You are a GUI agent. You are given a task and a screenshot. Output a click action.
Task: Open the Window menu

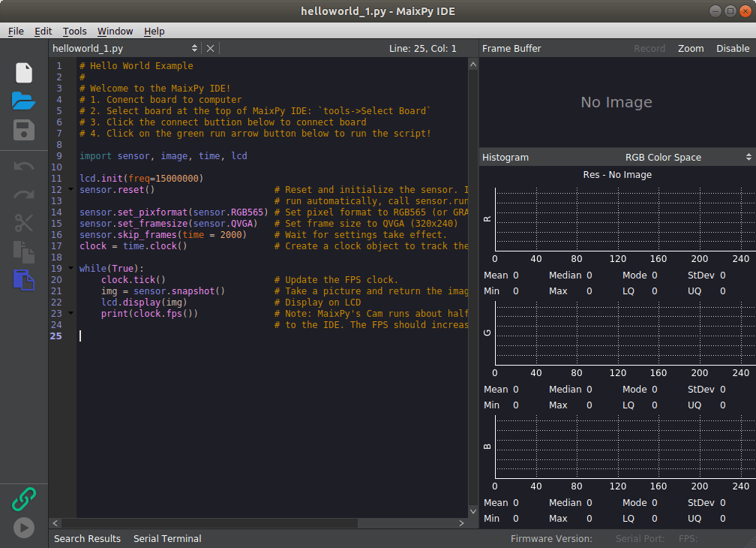click(x=115, y=31)
